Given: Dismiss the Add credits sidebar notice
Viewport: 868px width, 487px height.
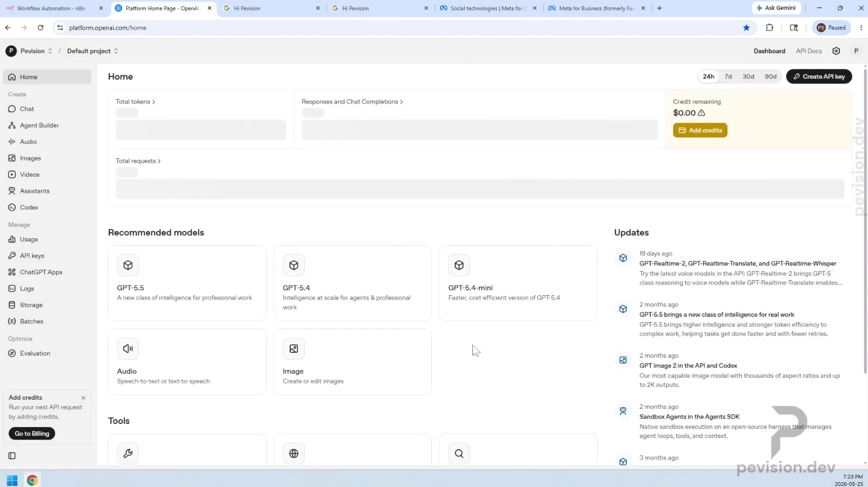Looking at the screenshot, I should [x=83, y=398].
